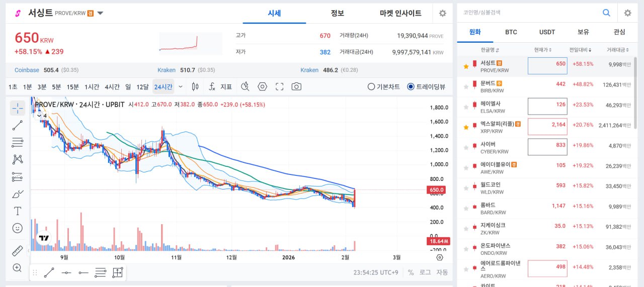Sort coin list by 거래대금
The width and height of the screenshot is (644, 287).
[618, 50]
